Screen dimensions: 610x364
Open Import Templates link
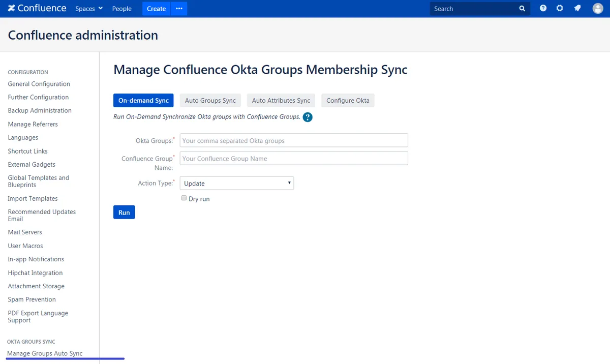(33, 198)
